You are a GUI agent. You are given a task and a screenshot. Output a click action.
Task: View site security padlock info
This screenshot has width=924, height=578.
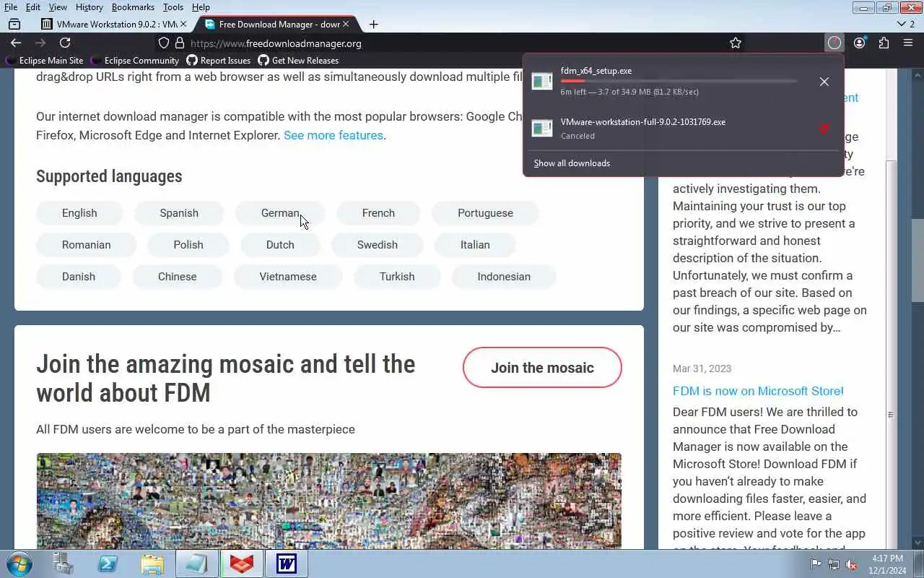click(x=180, y=43)
